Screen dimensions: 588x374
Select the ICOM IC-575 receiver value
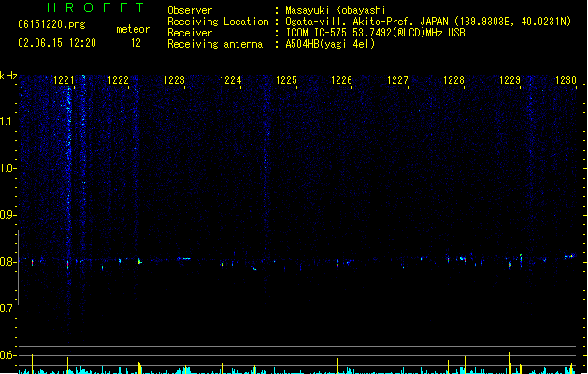(375, 33)
